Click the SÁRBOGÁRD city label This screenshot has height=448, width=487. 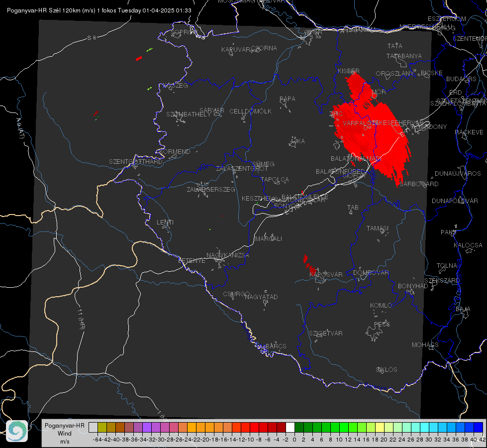click(x=419, y=184)
